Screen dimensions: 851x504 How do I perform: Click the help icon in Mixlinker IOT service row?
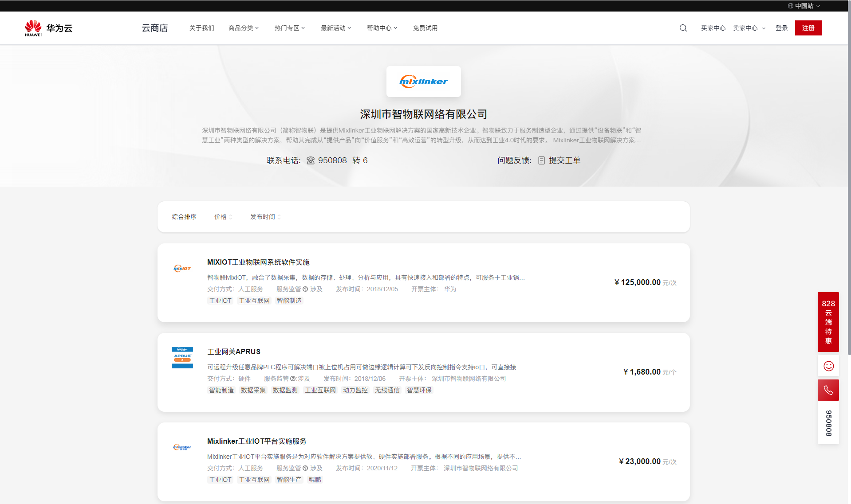point(305,468)
